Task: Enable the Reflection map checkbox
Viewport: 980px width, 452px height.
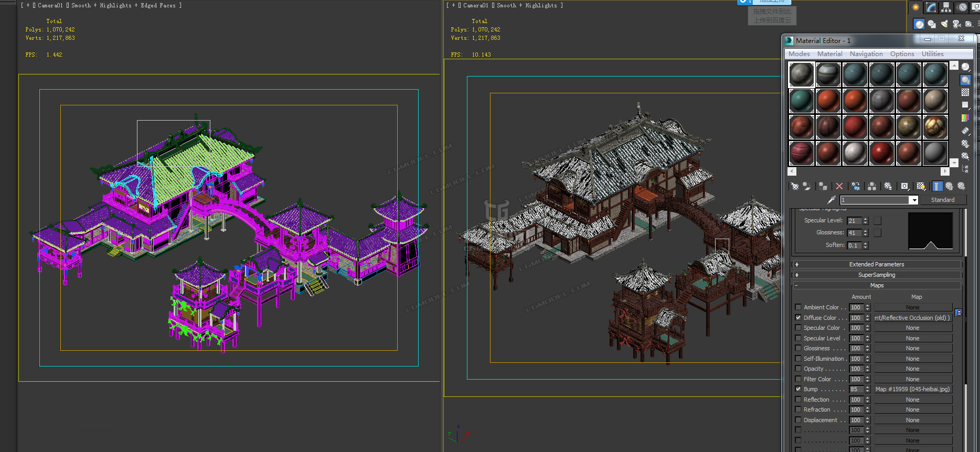Action: (x=798, y=400)
